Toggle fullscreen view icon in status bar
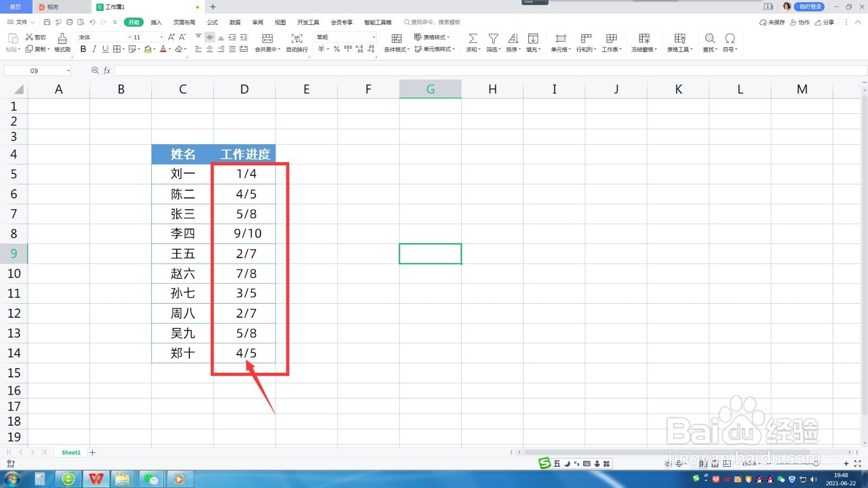This screenshot has height=488, width=868. [858, 464]
